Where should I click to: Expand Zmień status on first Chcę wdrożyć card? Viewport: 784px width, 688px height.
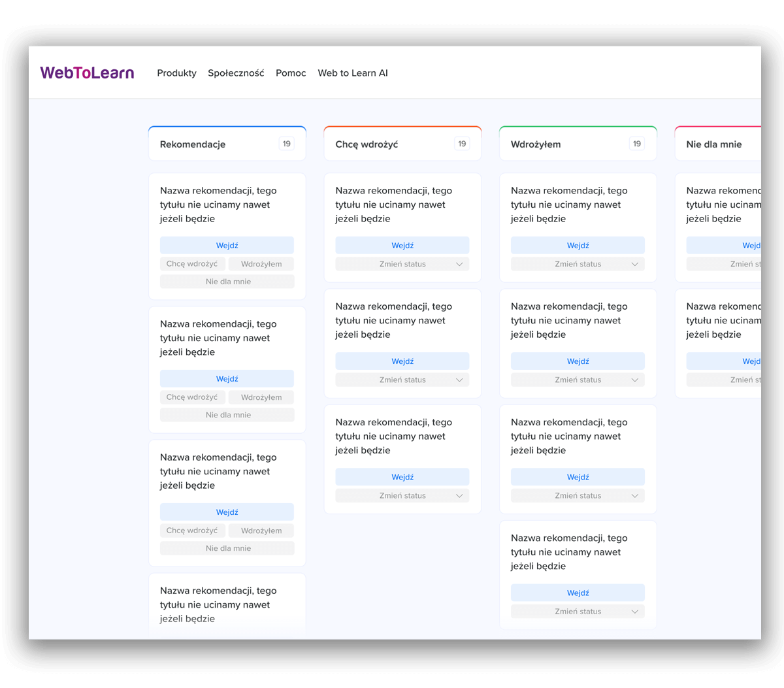click(402, 264)
